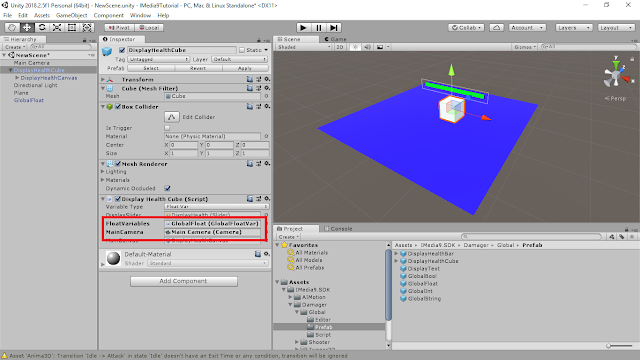Click the Add Component button

coord(184,281)
